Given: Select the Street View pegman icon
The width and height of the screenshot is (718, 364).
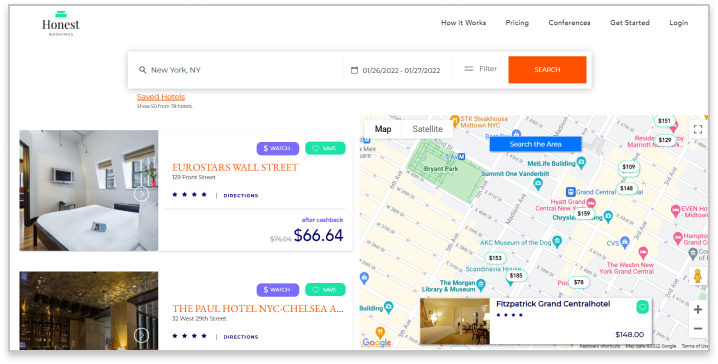Looking at the screenshot, I should [697, 276].
